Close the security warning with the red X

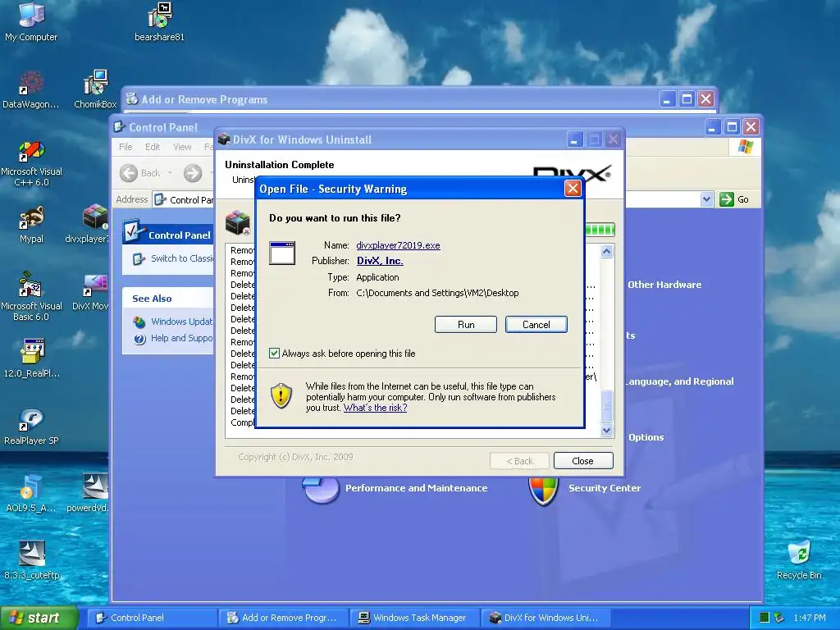click(x=573, y=189)
